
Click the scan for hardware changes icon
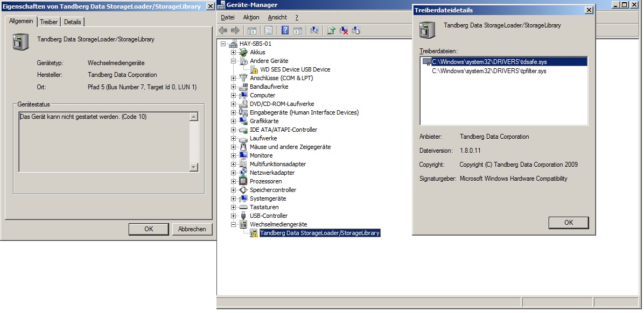314,30
